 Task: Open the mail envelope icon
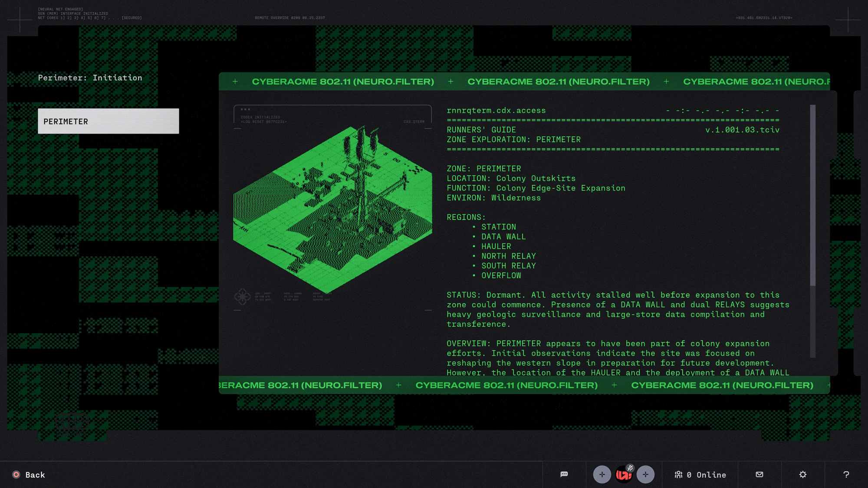pyautogui.click(x=759, y=474)
